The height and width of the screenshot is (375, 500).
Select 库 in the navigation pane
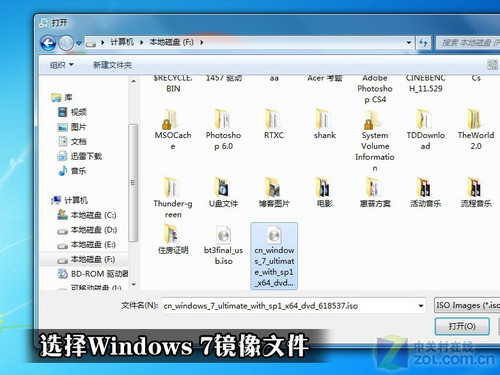62,97
